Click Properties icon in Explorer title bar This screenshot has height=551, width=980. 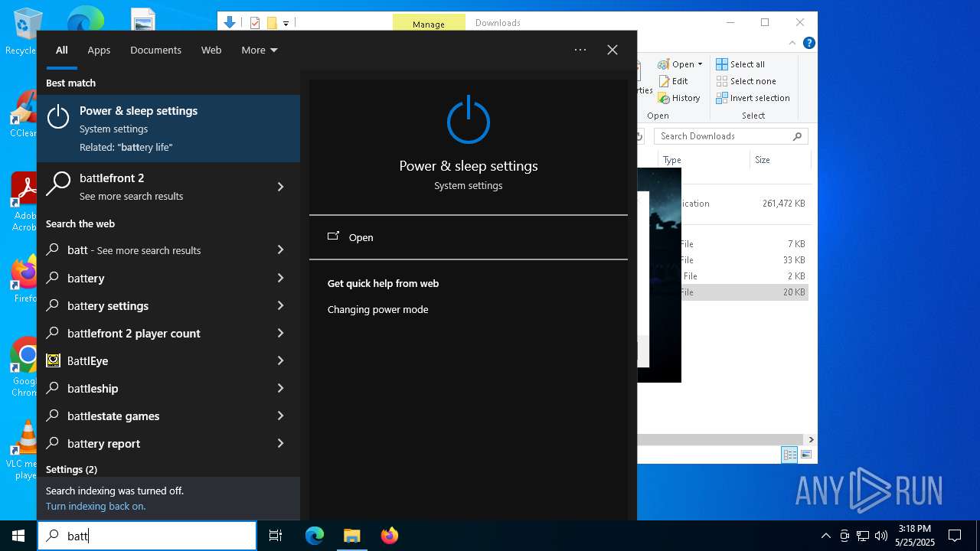tap(255, 23)
